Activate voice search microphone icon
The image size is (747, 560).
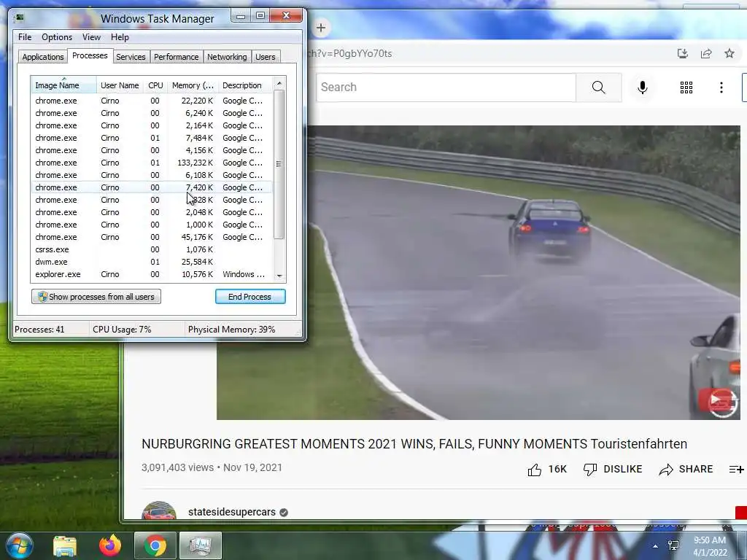[x=642, y=87]
